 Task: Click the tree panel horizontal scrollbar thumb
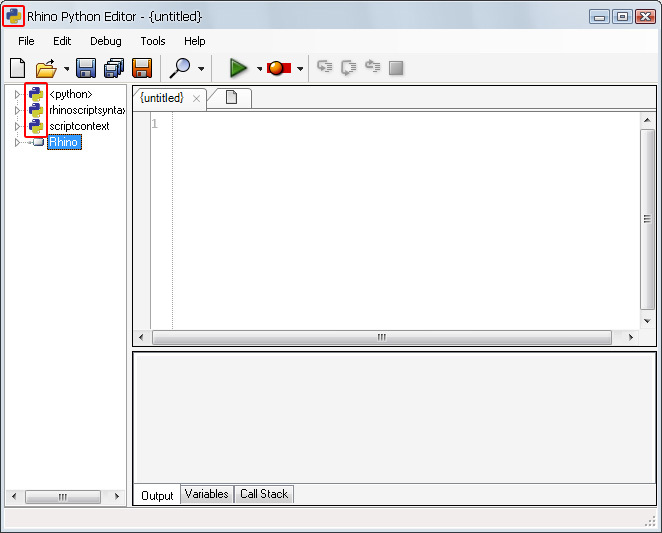coord(63,497)
